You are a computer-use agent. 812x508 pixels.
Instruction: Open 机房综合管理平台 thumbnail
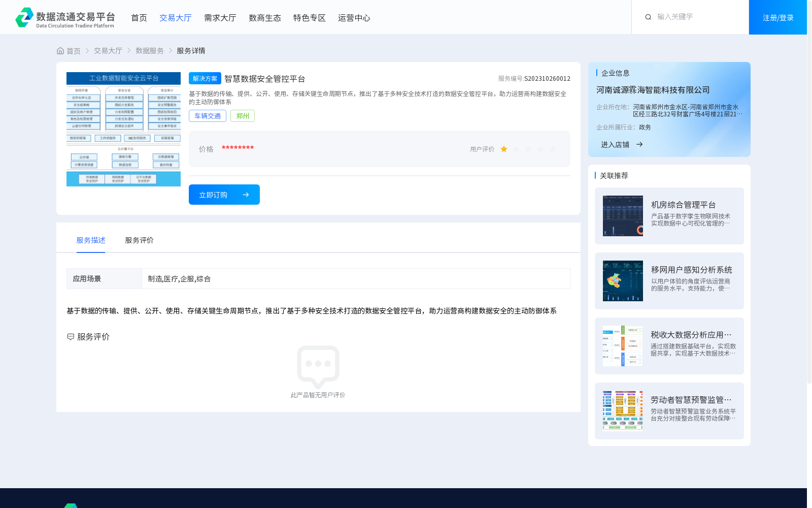(623, 216)
